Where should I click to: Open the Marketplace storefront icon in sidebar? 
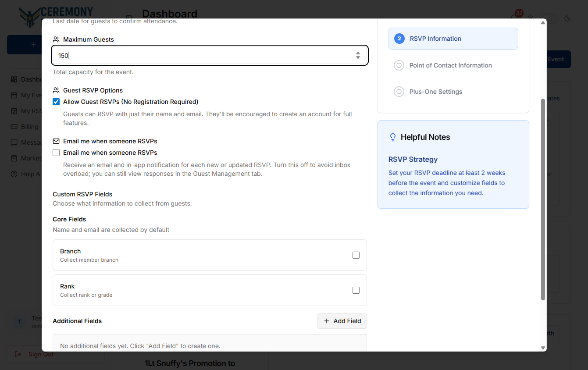[14, 158]
